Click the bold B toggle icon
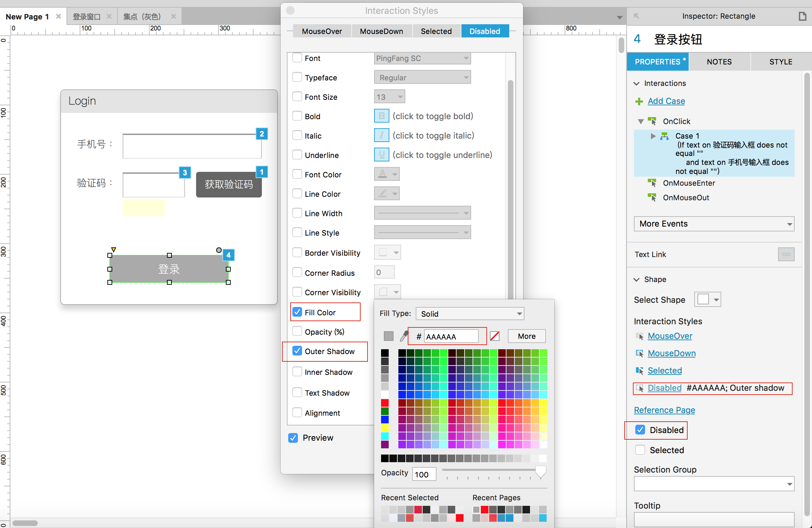812x528 pixels. (x=381, y=116)
